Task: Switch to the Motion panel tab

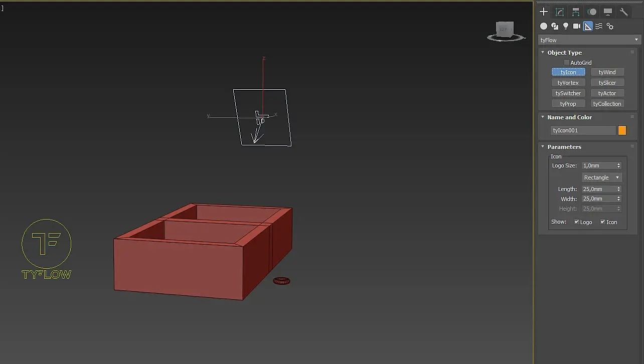Action: point(592,12)
